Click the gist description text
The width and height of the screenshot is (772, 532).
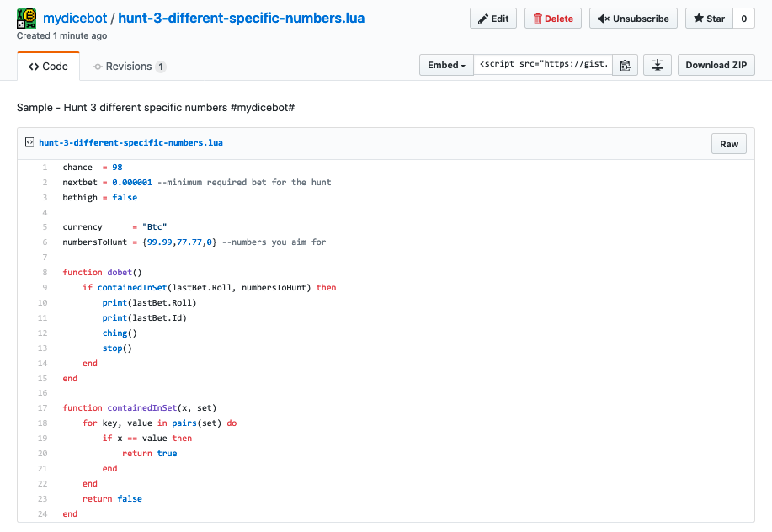pos(156,107)
